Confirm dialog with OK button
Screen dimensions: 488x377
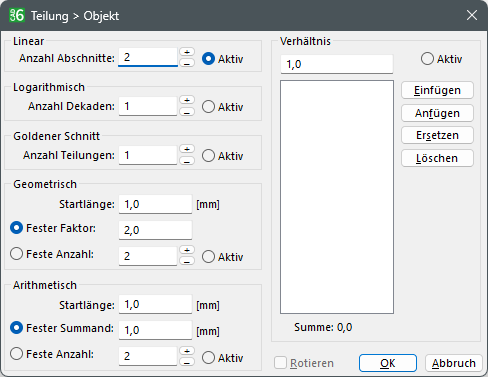388,363
